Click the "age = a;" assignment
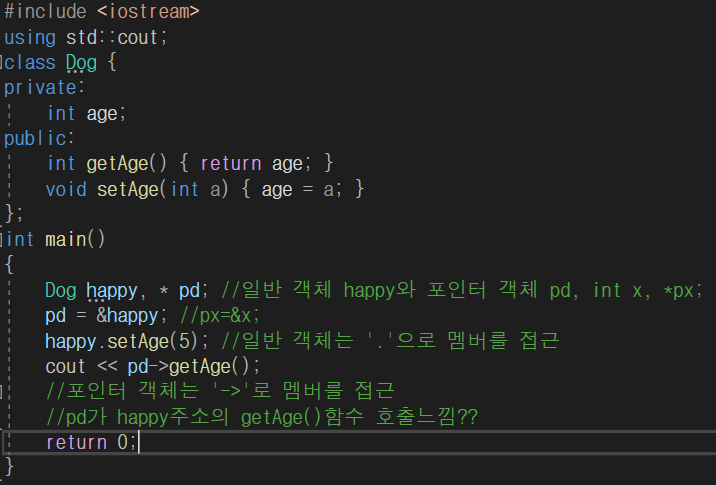 [x=301, y=190]
